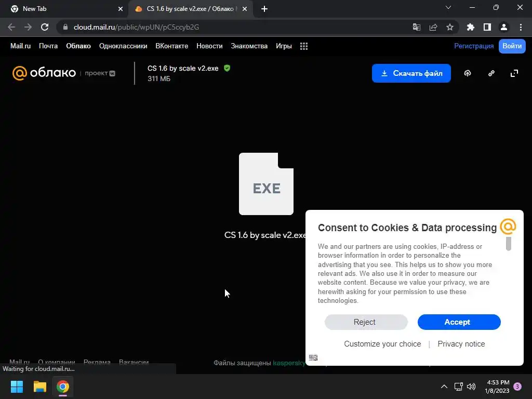Open Знакомства navigation link

point(249,46)
